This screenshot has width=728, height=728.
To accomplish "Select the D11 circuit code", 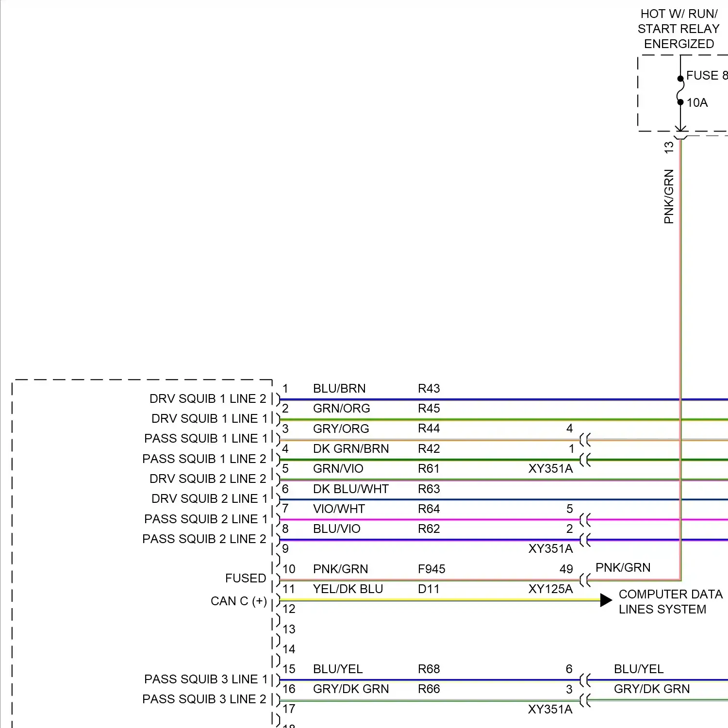I will pos(429,589).
